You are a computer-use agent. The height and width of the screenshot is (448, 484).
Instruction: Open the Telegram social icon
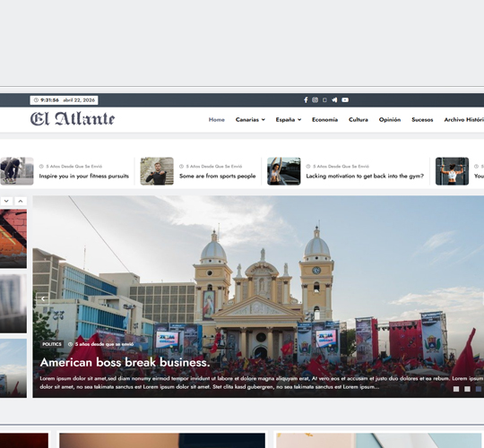(334, 100)
